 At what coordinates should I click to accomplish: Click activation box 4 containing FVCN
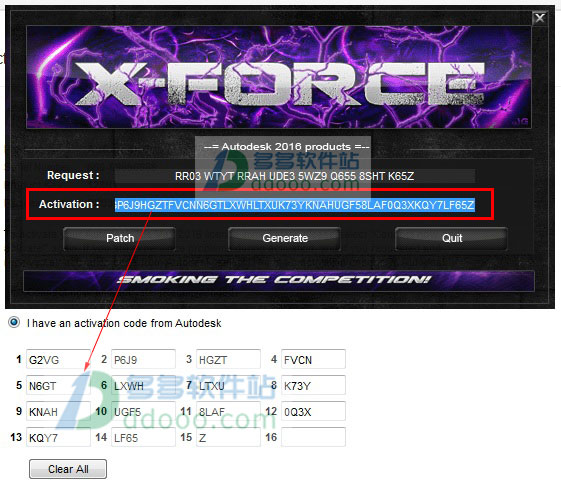coord(313,359)
